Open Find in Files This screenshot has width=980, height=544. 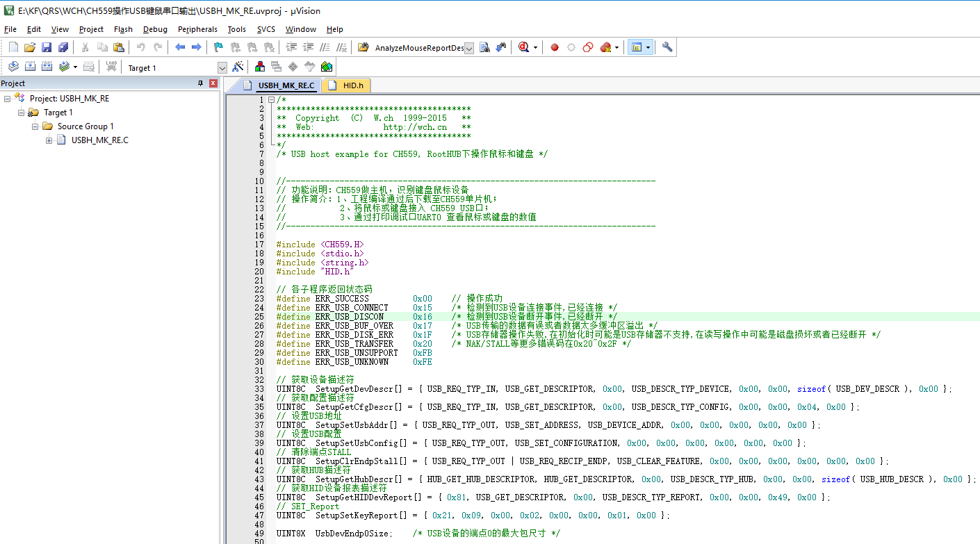[364, 47]
